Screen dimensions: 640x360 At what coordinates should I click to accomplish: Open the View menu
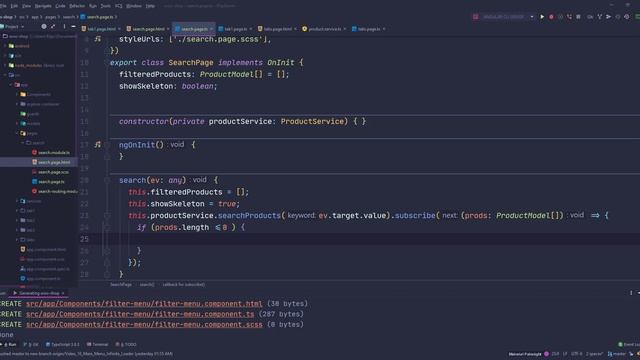tap(27, 6)
